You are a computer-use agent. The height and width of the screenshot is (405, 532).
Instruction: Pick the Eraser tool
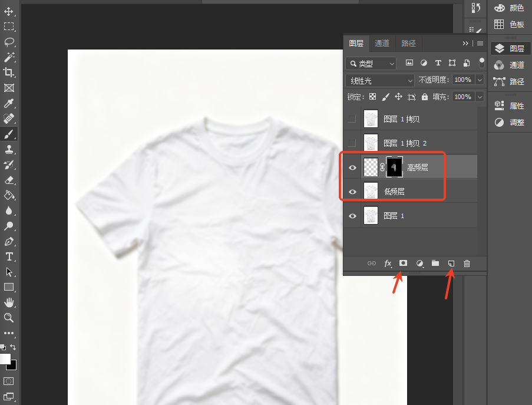pos(9,180)
